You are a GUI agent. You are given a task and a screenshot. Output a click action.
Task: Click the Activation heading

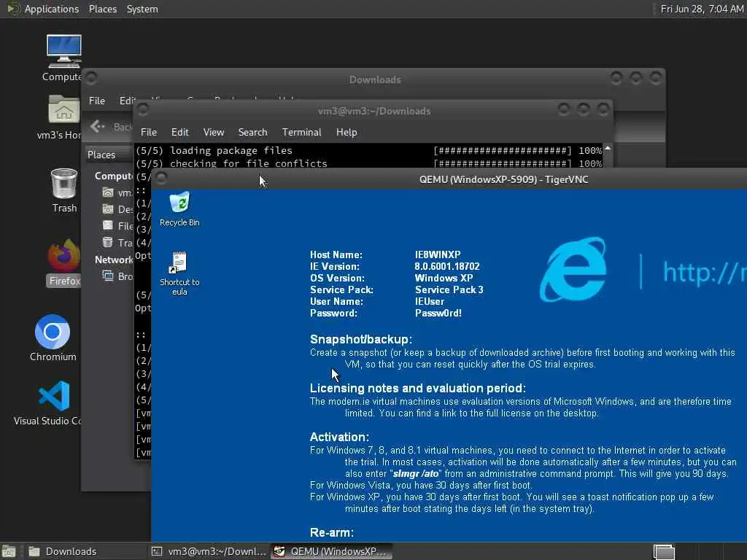339,437
